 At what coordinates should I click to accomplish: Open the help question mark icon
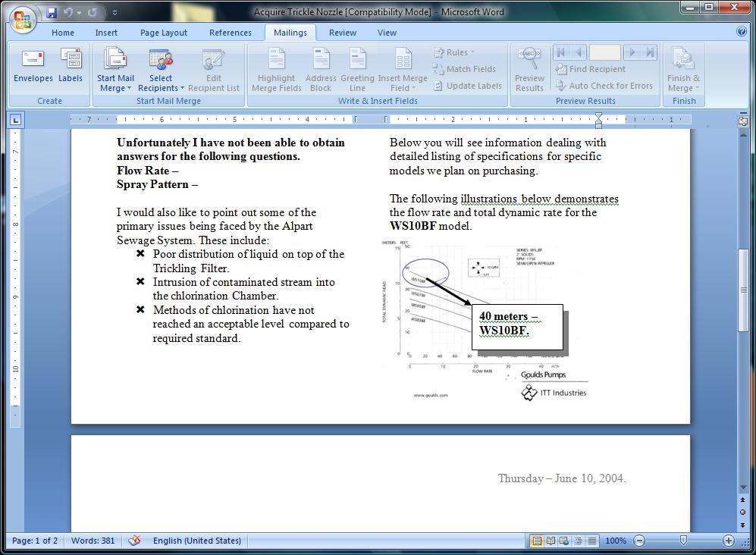click(x=742, y=32)
